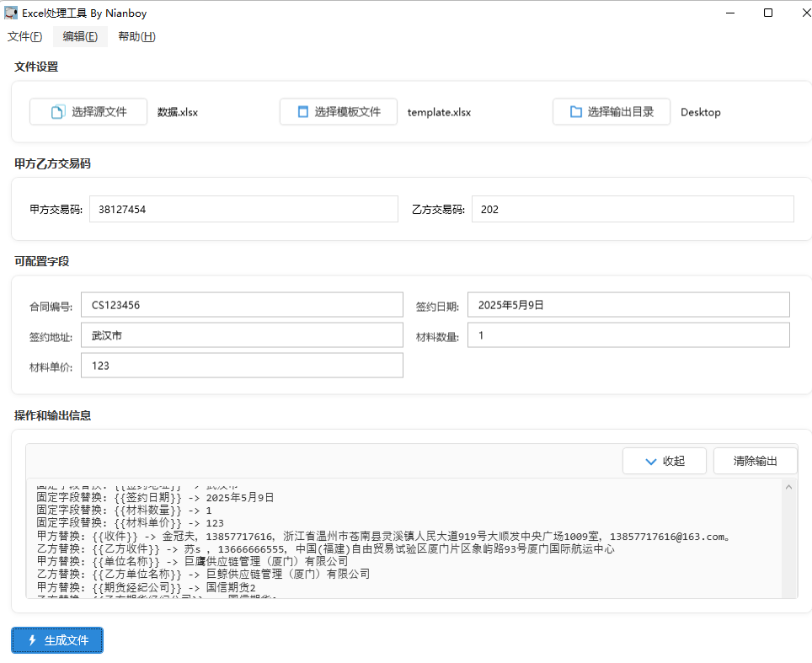Click the app icon in title bar
The image size is (812, 663).
[11, 13]
